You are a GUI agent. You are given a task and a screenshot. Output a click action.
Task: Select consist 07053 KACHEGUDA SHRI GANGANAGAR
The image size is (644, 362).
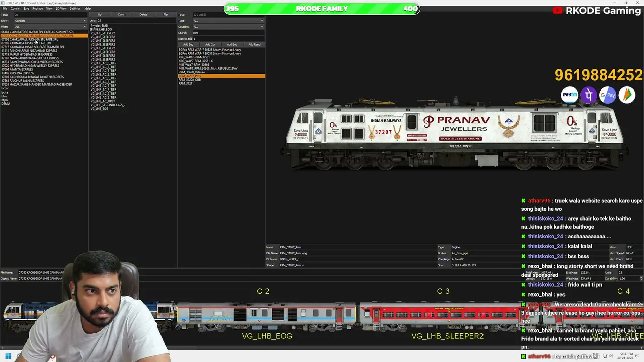click(44, 36)
